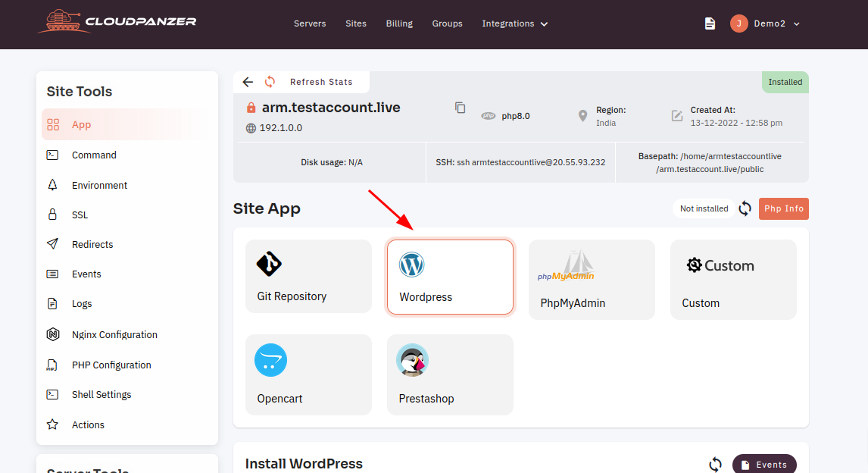Open the documents icon in header
The height and width of the screenshot is (473, 868).
pyautogui.click(x=710, y=23)
